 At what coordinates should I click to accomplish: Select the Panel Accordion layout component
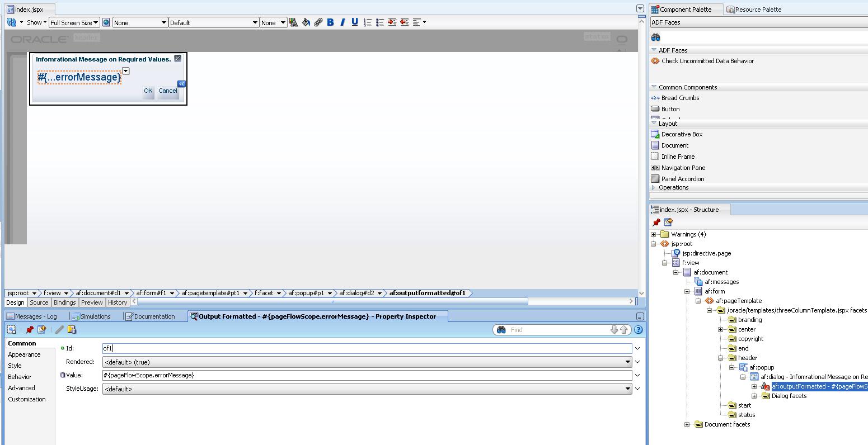[682, 178]
